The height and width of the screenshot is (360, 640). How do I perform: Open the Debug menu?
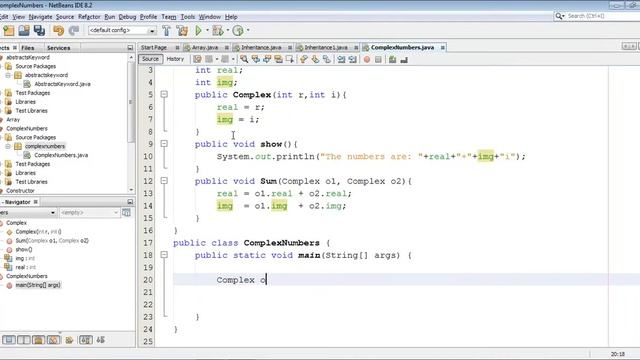(127, 17)
